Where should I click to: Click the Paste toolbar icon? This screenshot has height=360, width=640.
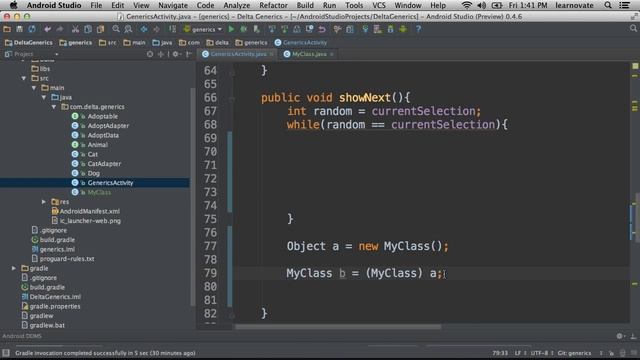point(100,29)
